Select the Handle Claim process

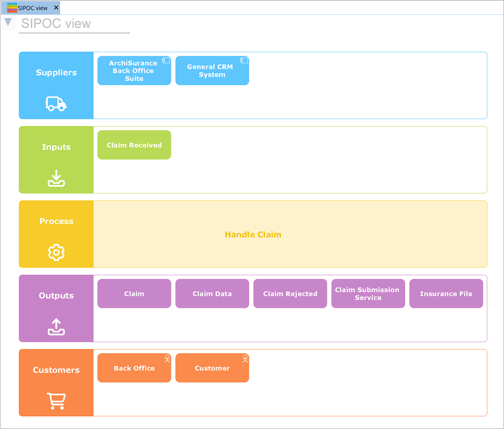tap(253, 234)
